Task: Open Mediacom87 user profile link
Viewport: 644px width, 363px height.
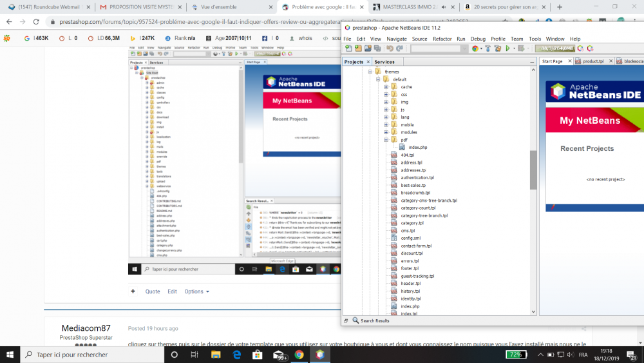Action: tap(86, 328)
